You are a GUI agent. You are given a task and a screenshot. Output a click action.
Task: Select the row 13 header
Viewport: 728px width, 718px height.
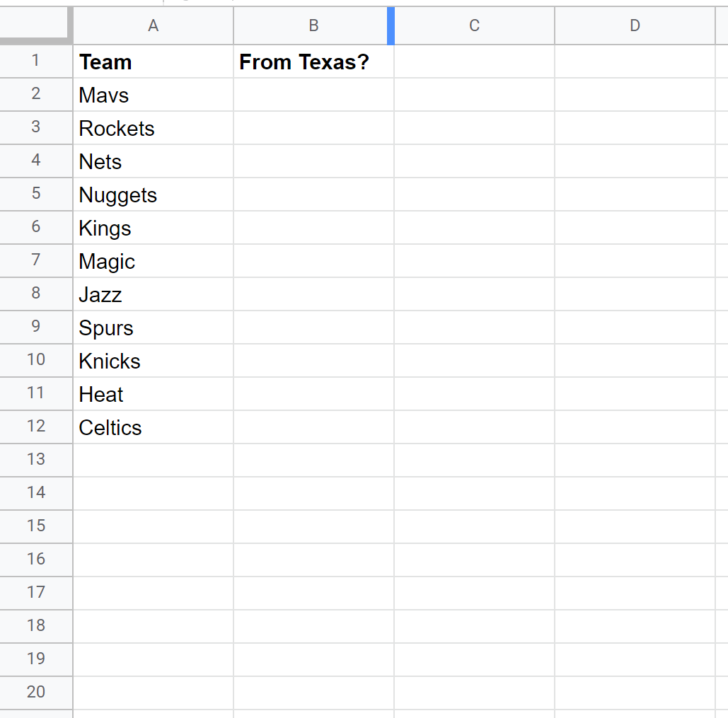point(36,460)
